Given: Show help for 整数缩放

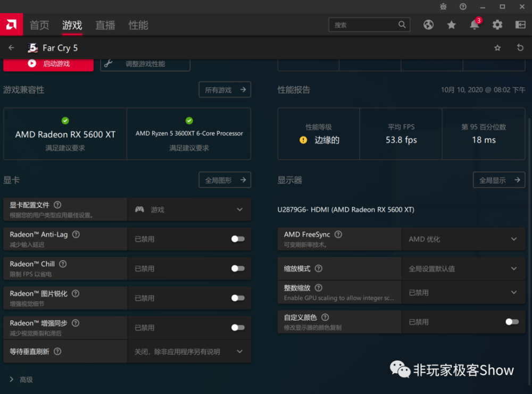Looking at the screenshot, I should 318,288.
